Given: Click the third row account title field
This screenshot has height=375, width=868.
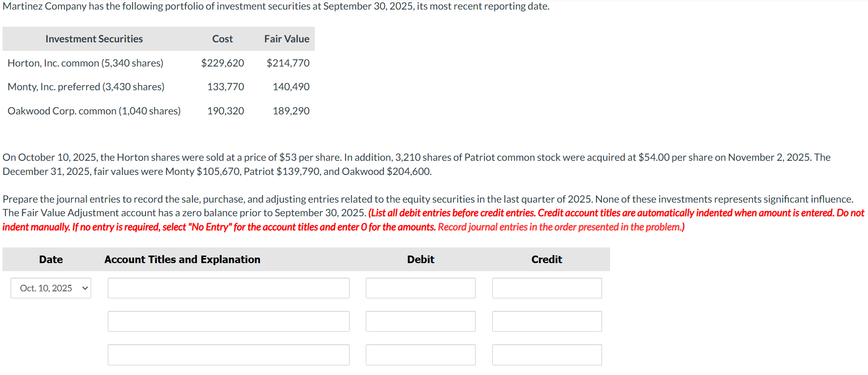Looking at the screenshot, I should tap(228, 355).
